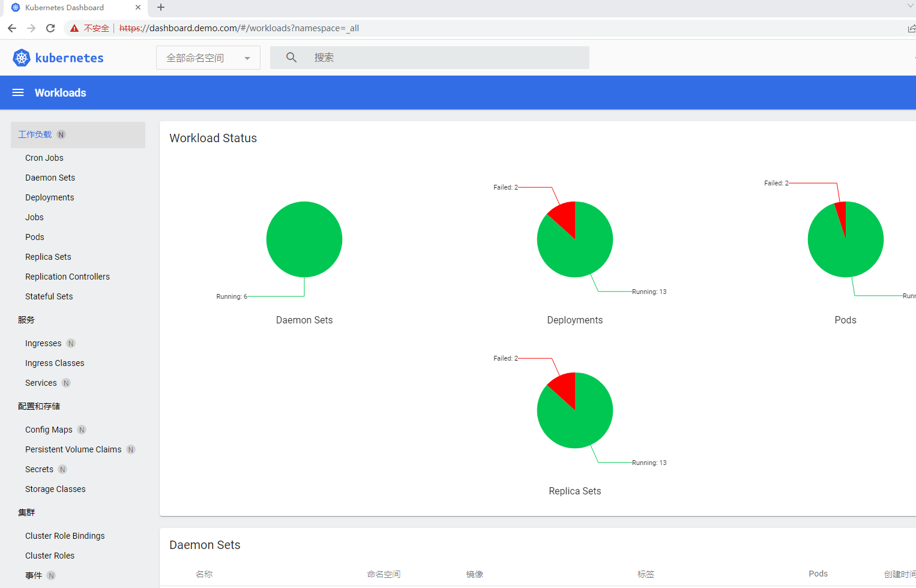Close the Kubernetes Dashboard tab
Viewport: 916px width, 588px height.
click(138, 7)
